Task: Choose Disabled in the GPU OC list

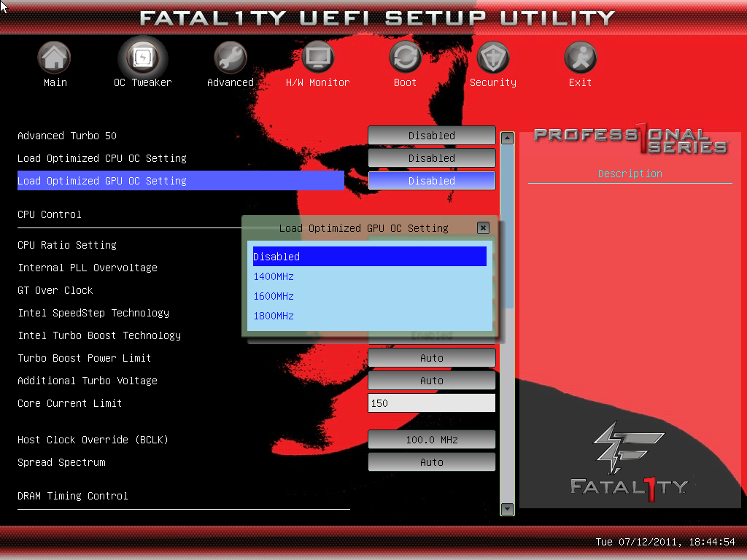Action: pos(369,257)
